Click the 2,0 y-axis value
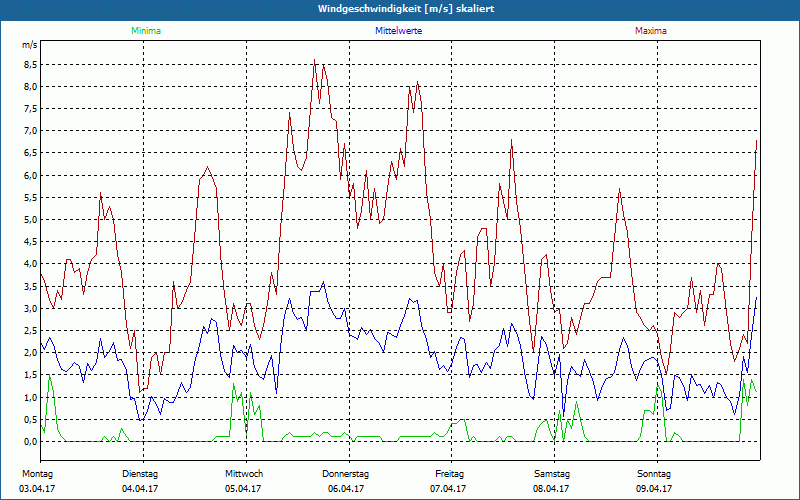 [x=31, y=353]
